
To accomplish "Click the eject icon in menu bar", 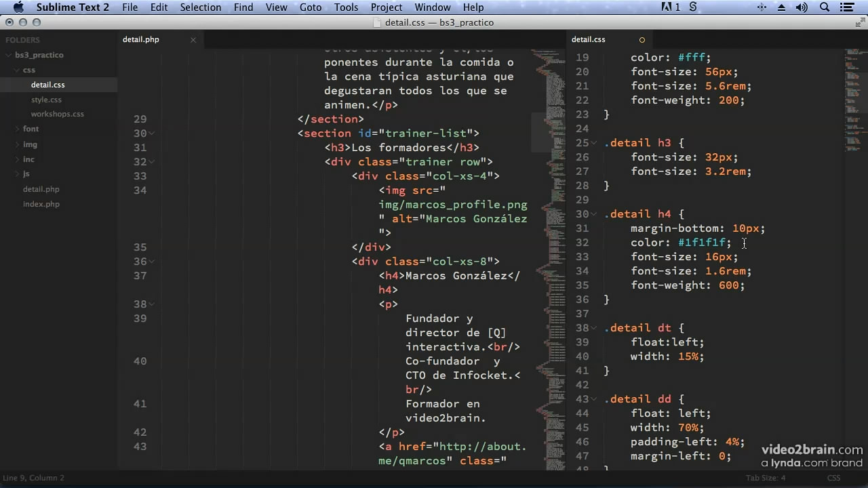I will pos(781,7).
